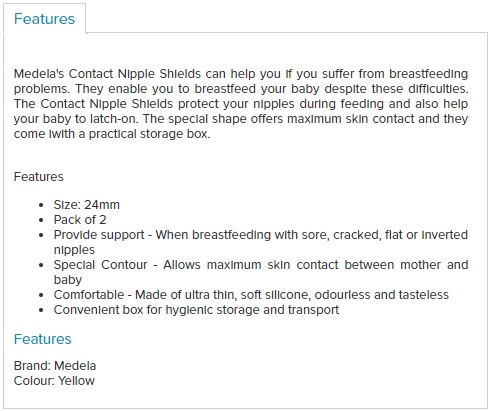
Task: Click the 'Special Contour' bullet text
Action: point(261,272)
